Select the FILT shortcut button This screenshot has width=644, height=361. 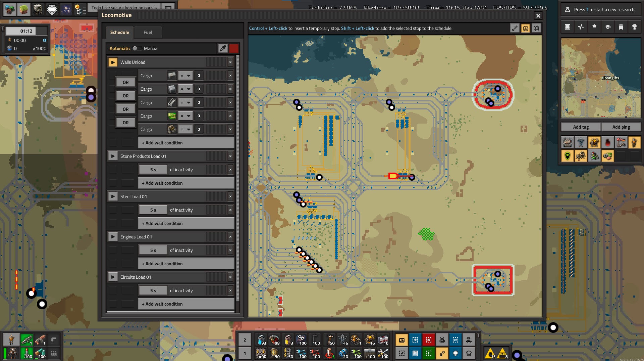tap(401, 340)
